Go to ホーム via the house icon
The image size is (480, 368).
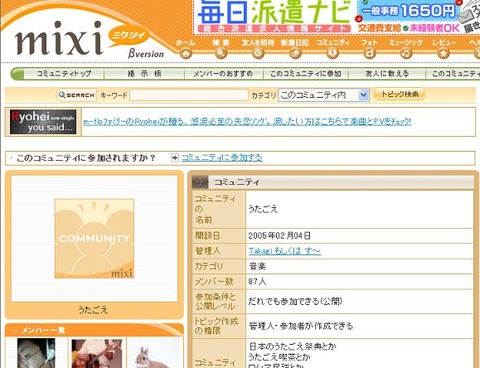point(186,53)
